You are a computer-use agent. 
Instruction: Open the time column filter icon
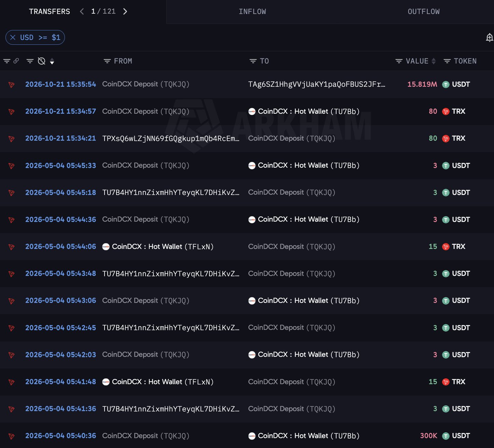[x=30, y=61]
